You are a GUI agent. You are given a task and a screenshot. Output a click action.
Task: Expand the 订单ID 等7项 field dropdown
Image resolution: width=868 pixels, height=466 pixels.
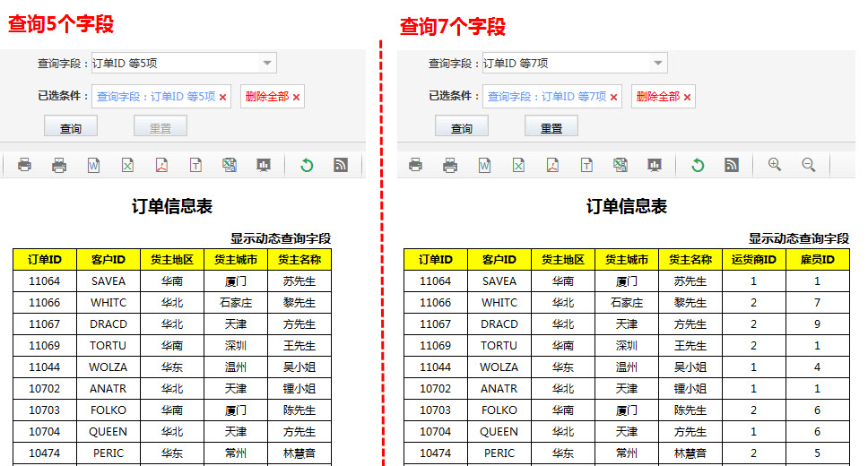click(x=657, y=63)
